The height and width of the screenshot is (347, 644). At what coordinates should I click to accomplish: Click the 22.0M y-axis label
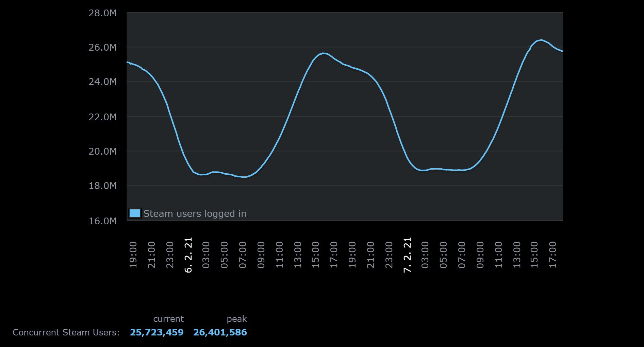[102, 117]
